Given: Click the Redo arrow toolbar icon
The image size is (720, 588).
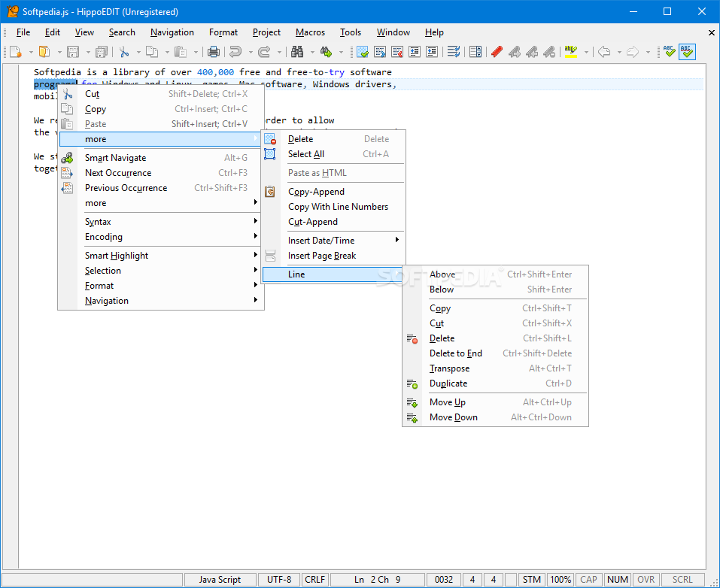Looking at the screenshot, I should coord(264,52).
